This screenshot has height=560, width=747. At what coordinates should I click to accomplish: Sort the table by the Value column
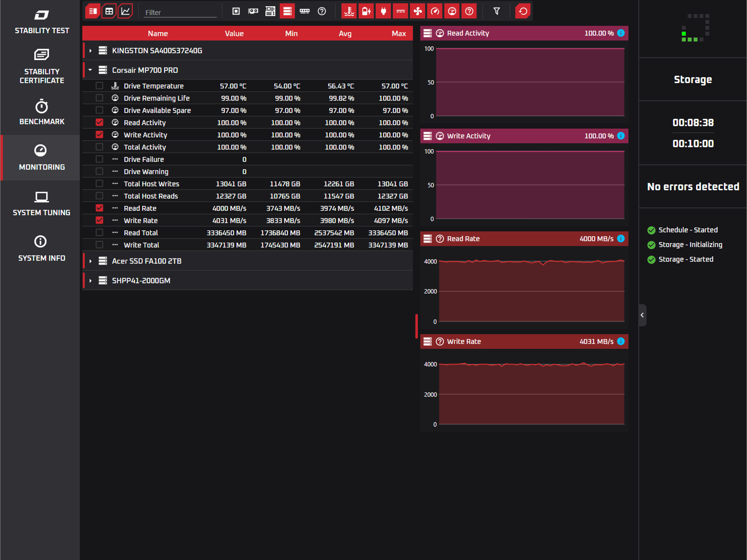point(234,34)
